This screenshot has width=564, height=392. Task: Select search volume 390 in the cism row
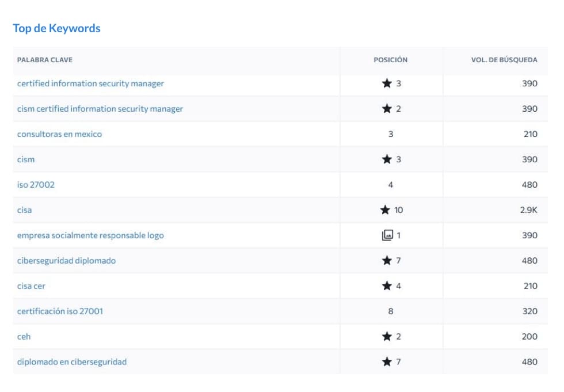click(529, 159)
